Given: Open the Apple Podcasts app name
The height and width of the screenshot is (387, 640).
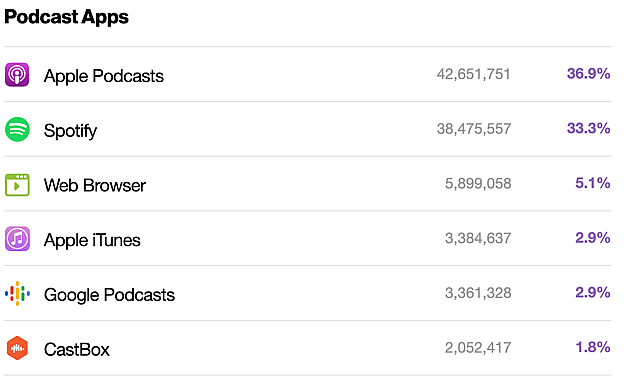Looking at the screenshot, I should point(104,76).
